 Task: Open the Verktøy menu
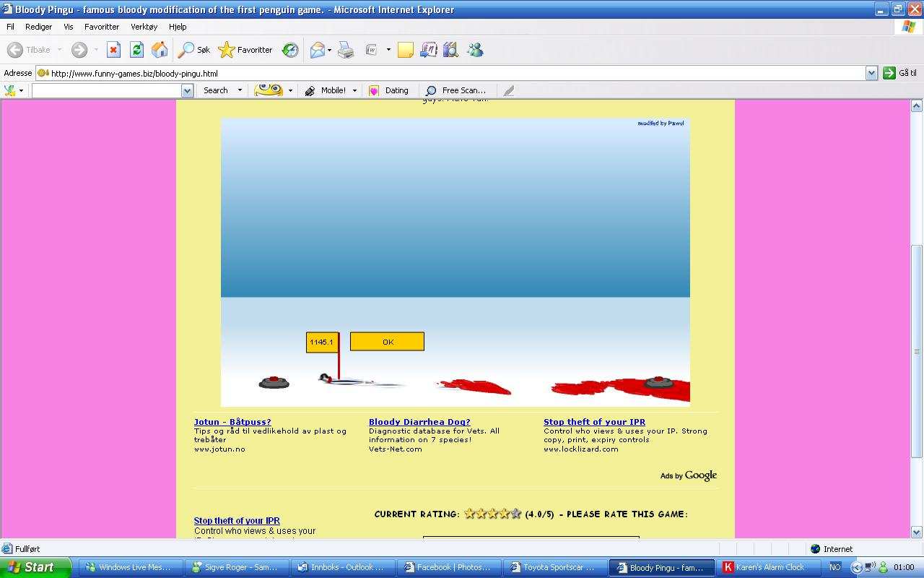144,27
